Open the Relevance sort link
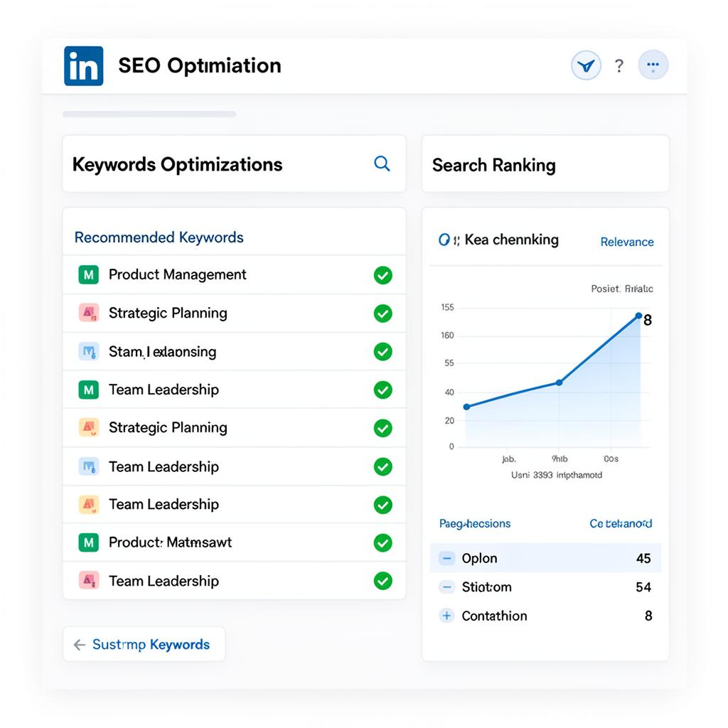 tap(627, 242)
